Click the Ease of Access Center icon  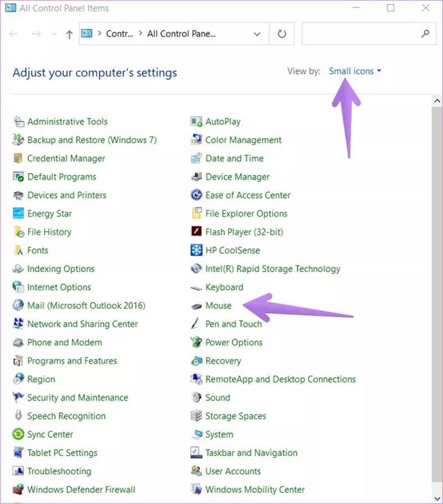[x=196, y=195]
